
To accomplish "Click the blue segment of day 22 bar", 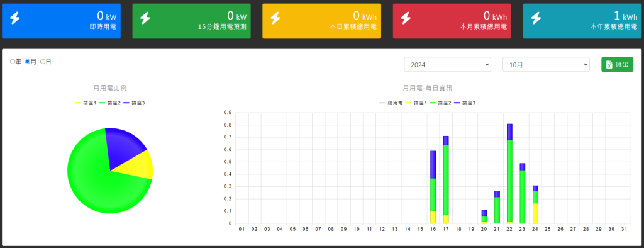I will tap(509, 132).
